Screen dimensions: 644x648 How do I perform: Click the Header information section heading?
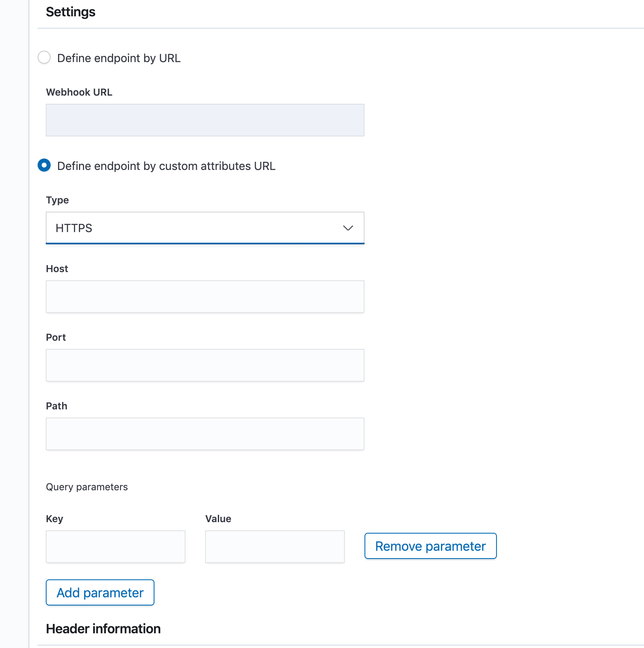click(103, 629)
